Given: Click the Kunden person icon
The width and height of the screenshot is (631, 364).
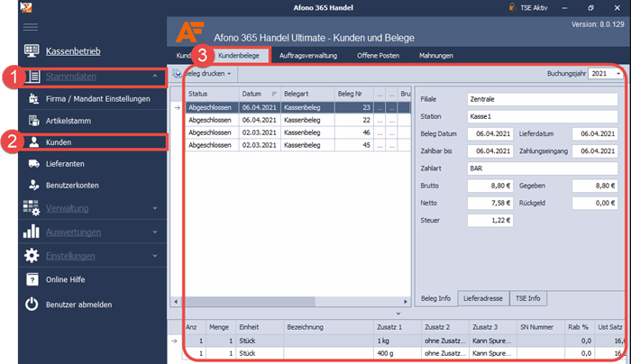Looking at the screenshot, I should 34,142.
